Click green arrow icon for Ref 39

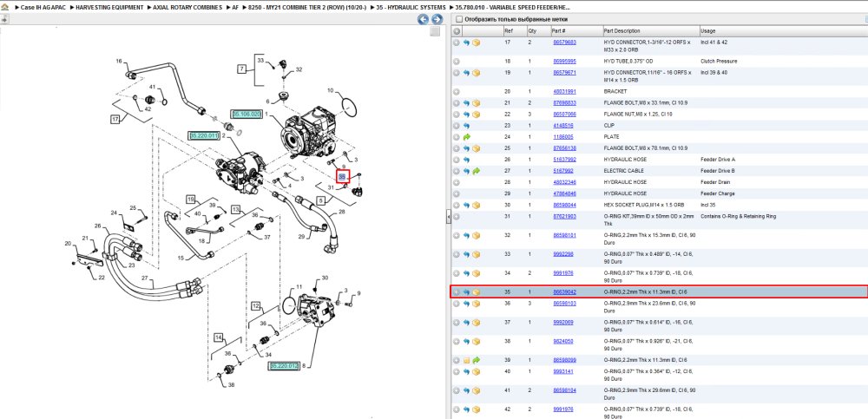point(476,360)
